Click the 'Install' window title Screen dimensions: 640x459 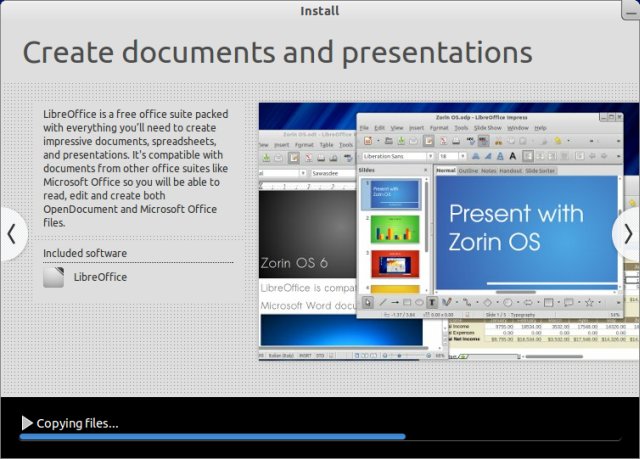click(320, 11)
